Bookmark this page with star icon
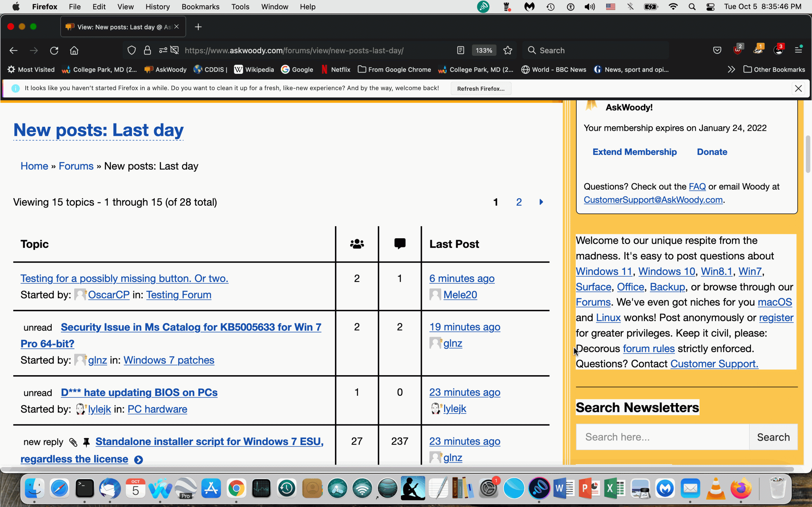812x507 pixels. click(x=508, y=50)
